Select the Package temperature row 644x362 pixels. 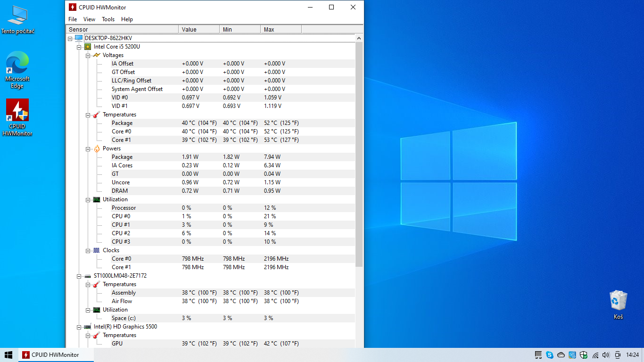[122, 123]
